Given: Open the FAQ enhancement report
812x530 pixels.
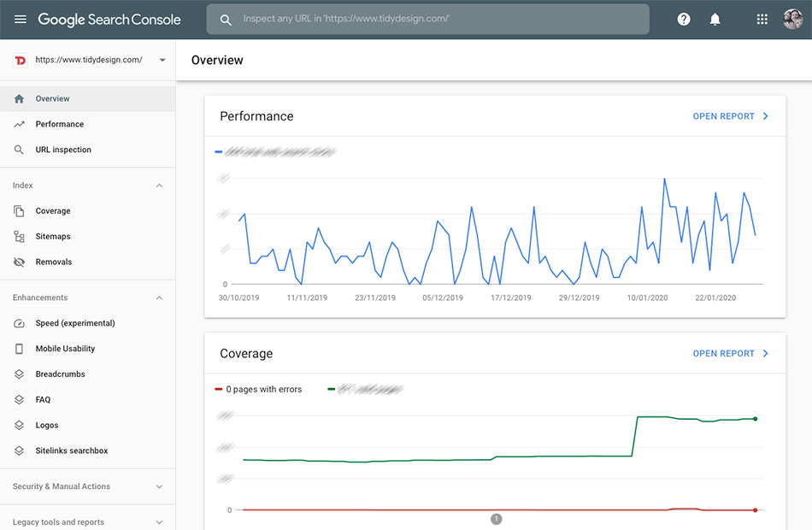Looking at the screenshot, I should click(87, 399).
